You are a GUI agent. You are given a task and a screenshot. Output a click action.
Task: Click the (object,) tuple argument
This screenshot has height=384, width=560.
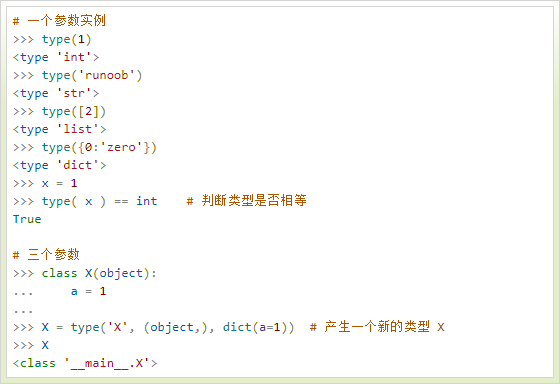(x=175, y=327)
